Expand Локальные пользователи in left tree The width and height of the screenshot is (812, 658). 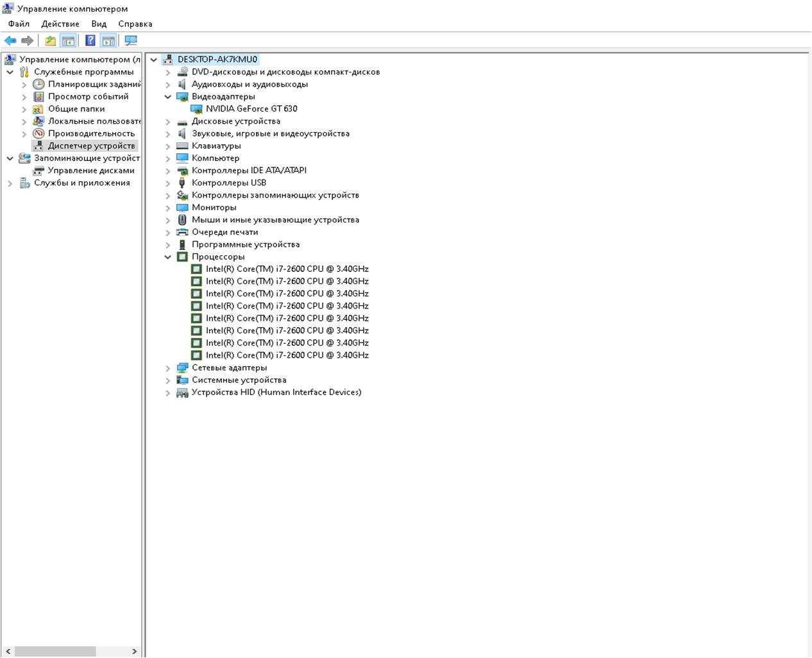pos(24,121)
